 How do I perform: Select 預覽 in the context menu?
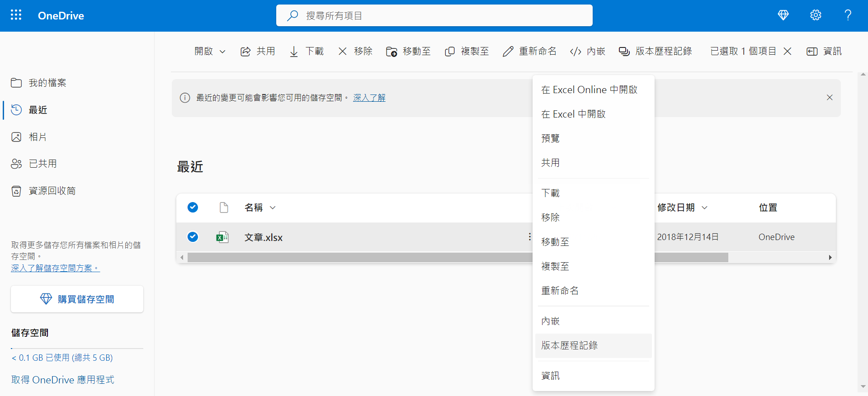pos(594,138)
